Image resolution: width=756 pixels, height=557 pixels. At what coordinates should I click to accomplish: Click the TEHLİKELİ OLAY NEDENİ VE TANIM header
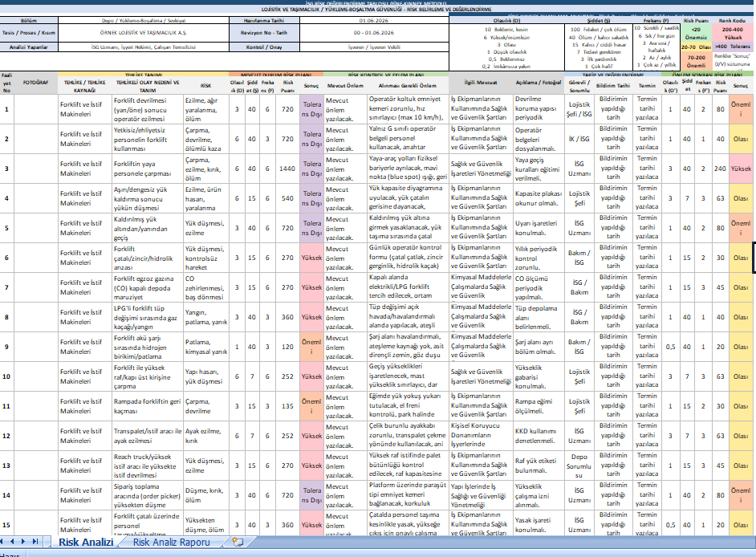pos(148,86)
